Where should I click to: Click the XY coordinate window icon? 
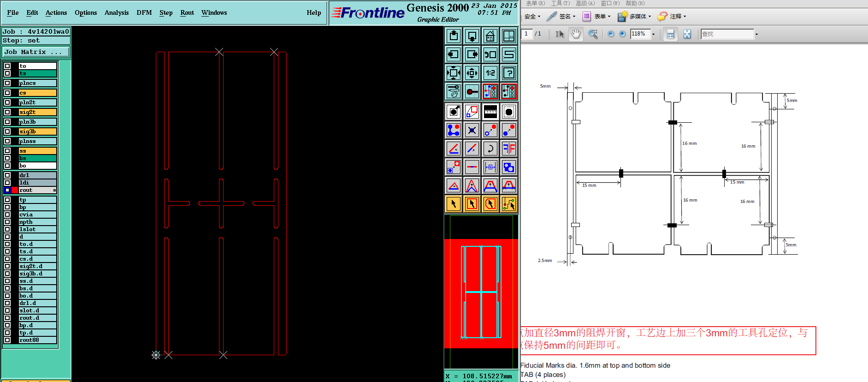click(x=509, y=36)
